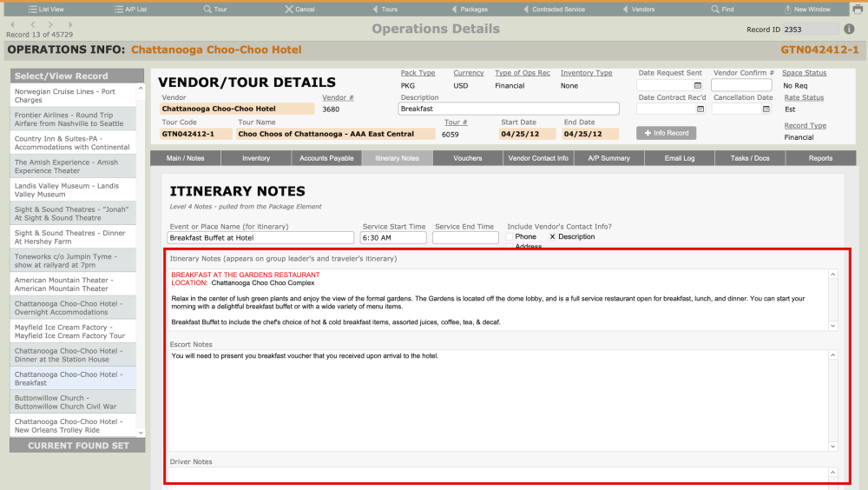Open Vendor Contact Info tab

(x=538, y=158)
